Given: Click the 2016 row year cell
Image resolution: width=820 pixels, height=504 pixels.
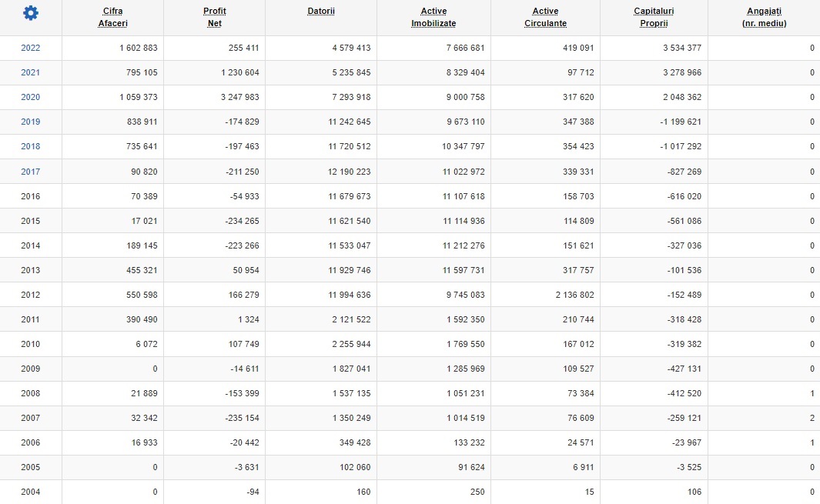Looking at the screenshot, I should tap(31, 196).
